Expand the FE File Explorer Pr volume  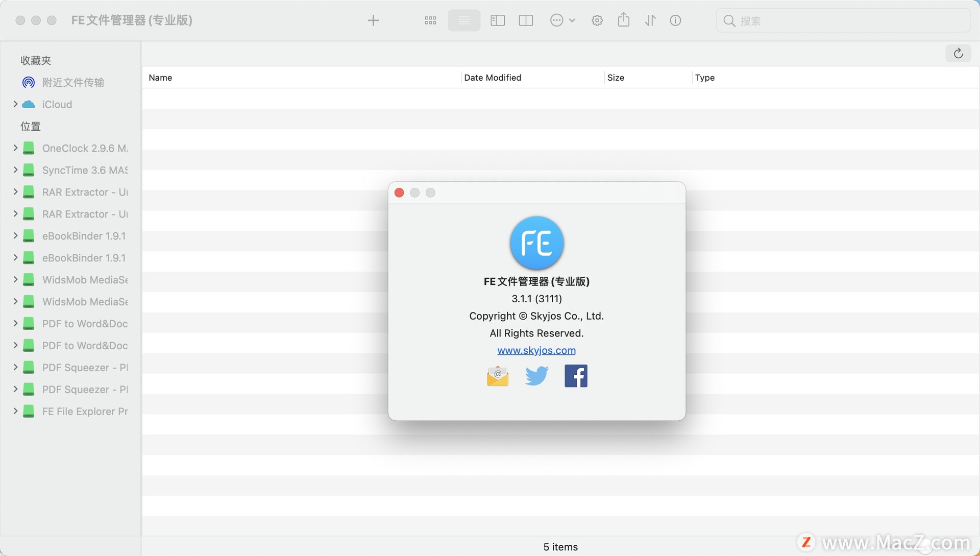point(15,412)
